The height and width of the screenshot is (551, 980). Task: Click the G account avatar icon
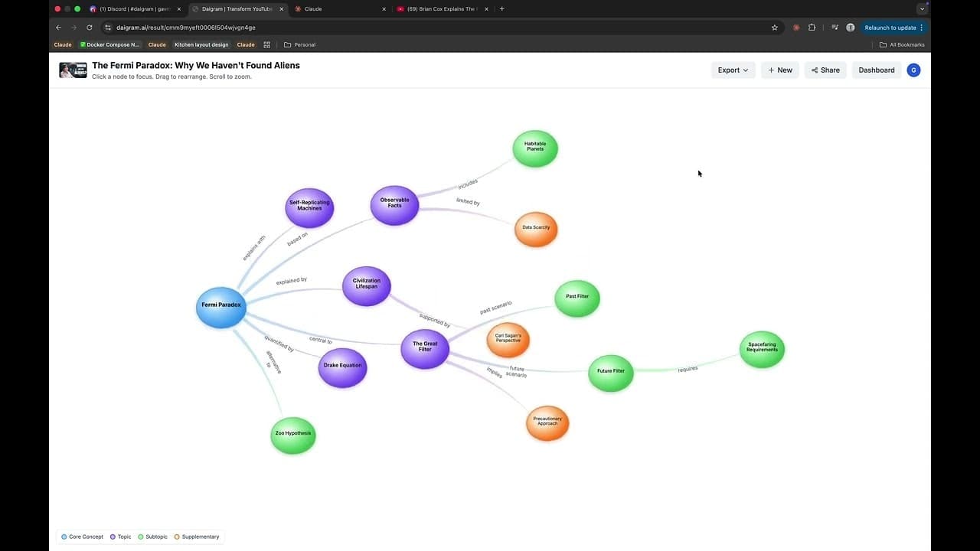tap(913, 70)
